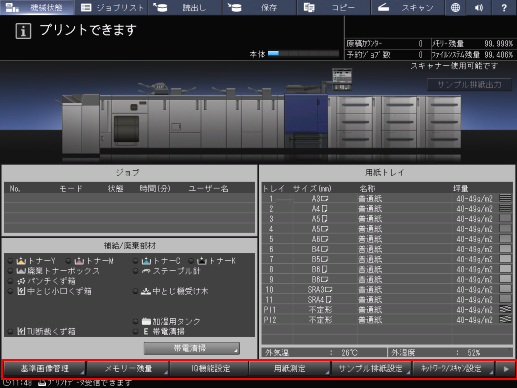Click the E 帯電清掃 status icon

point(146,331)
